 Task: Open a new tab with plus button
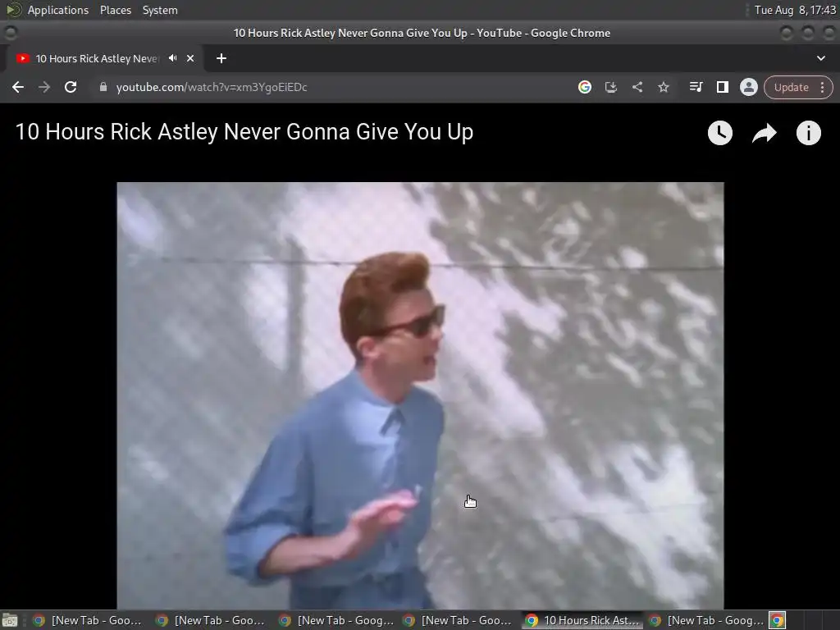(221, 58)
